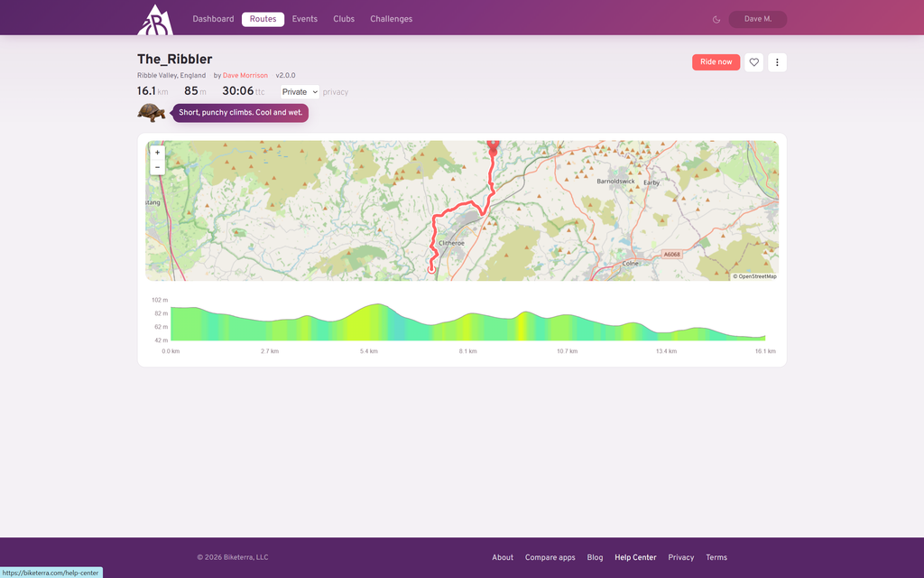Zoom out on the map
The image size is (924, 578).
(x=157, y=167)
